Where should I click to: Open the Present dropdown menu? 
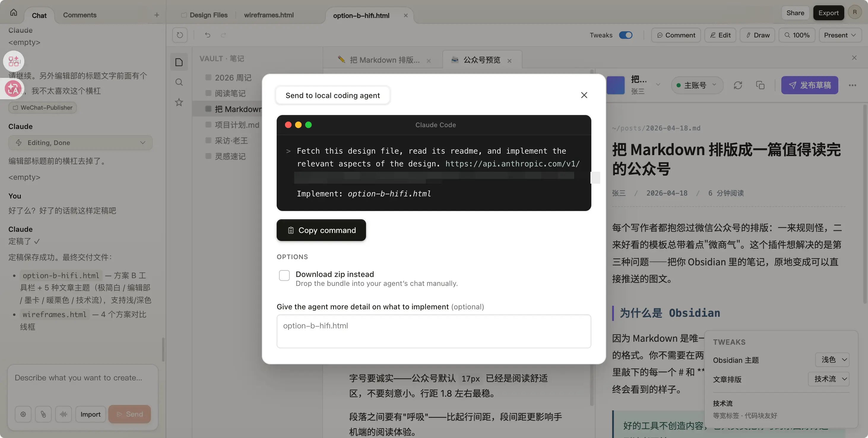click(840, 35)
